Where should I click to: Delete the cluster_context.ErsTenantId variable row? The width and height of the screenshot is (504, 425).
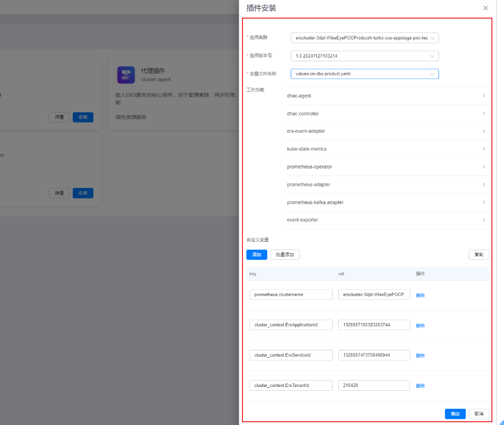420,386
